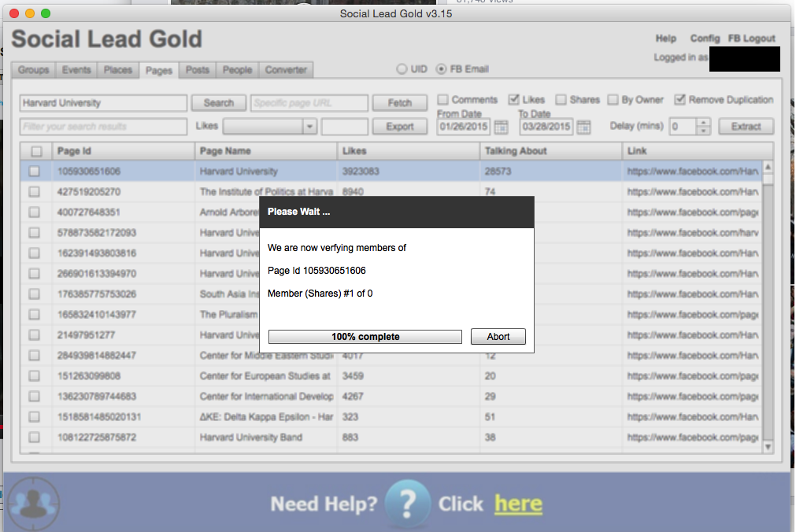Sort by Likes column header
796x532 pixels.
[409, 151]
